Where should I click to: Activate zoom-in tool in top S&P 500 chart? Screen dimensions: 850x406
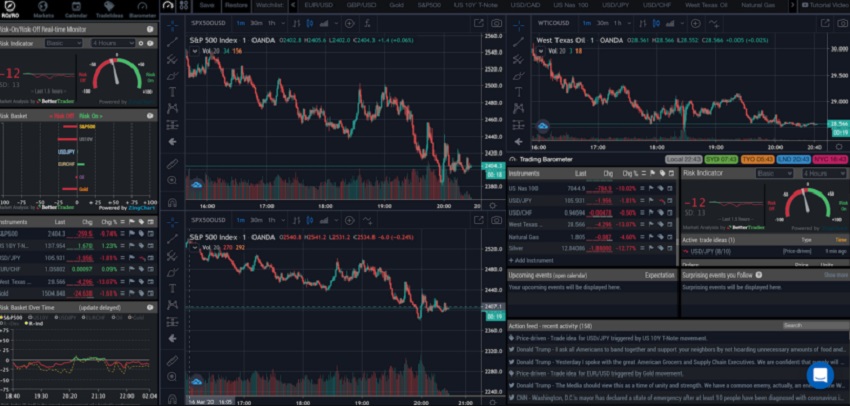pyautogui.click(x=172, y=180)
